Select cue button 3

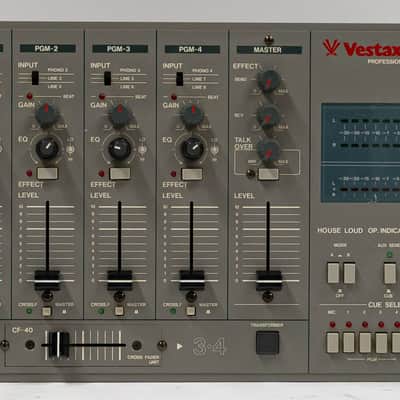pos(381,343)
